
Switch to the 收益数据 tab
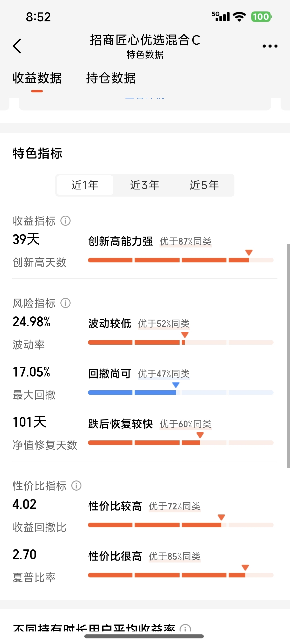click(x=37, y=78)
